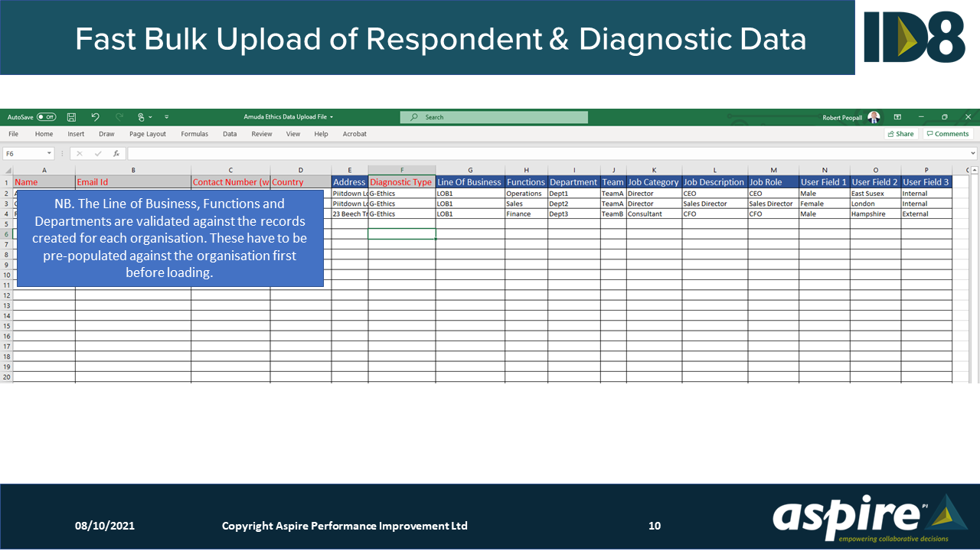The image size is (980, 551).
Task: Switch to the Home tab
Action: (44, 134)
